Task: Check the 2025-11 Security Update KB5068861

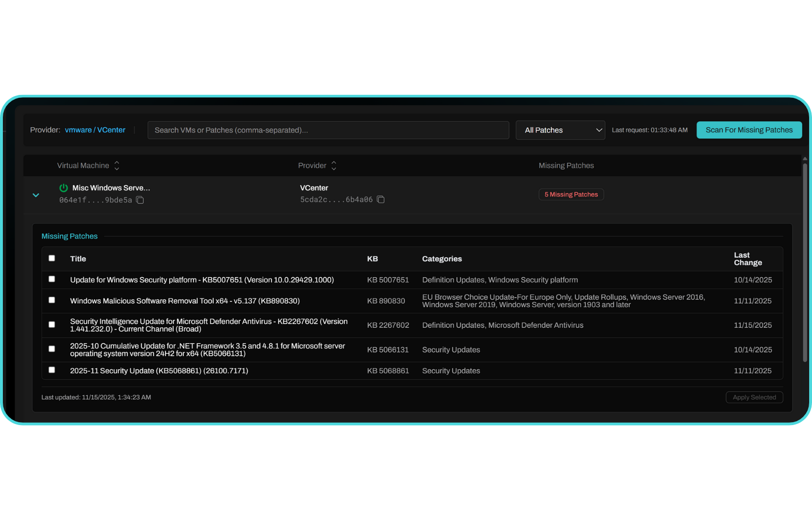Action: [52, 370]
